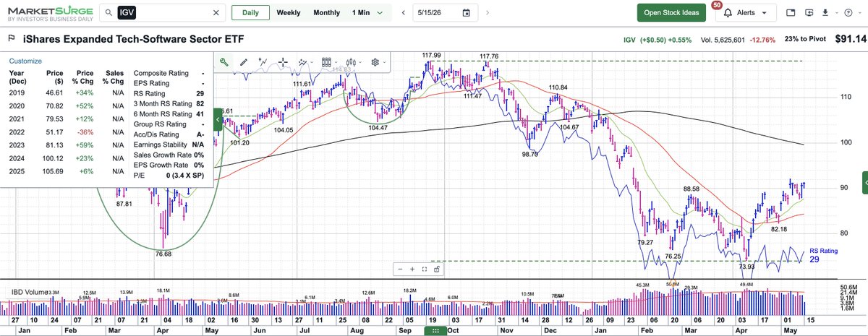
Task: Click the chart zoom out minus icon
Action: tap(401, 270)
